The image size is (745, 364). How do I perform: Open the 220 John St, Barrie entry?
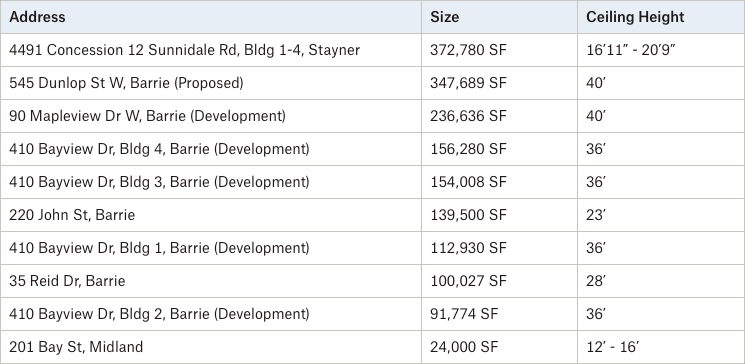[72, 215]
